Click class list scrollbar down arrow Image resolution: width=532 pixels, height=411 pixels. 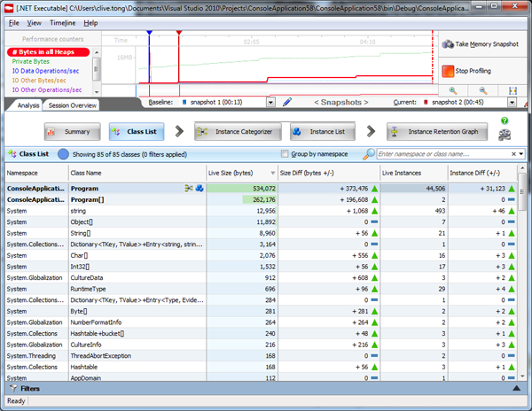click(522, 376)
